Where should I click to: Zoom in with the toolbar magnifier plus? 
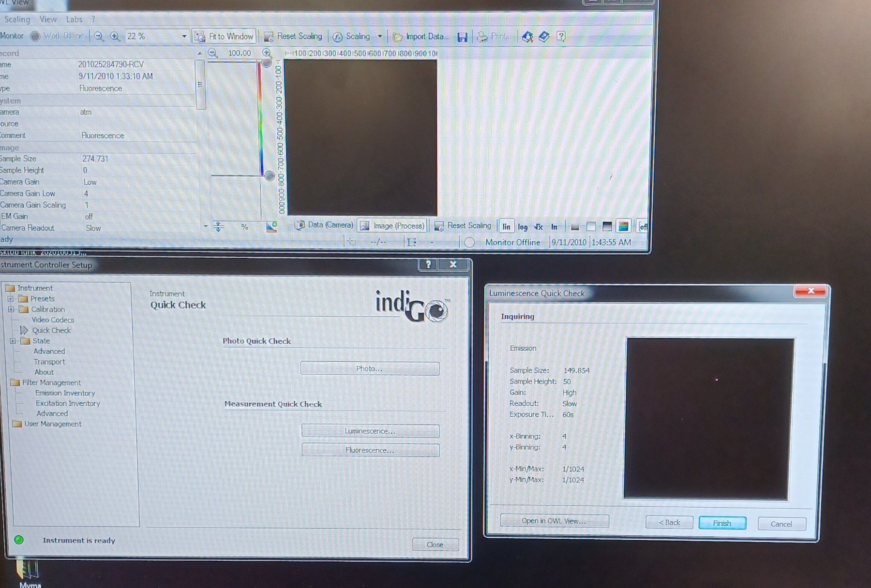click(115, 36)
